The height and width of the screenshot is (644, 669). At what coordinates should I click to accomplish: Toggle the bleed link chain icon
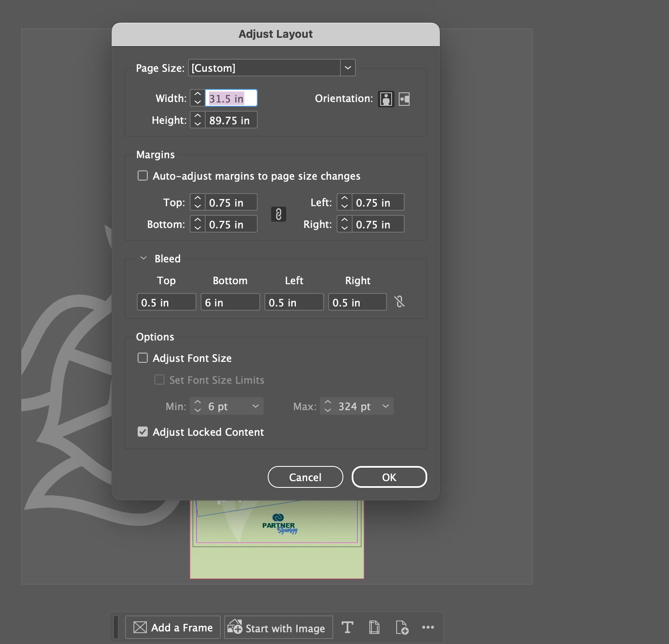[400, 301]
